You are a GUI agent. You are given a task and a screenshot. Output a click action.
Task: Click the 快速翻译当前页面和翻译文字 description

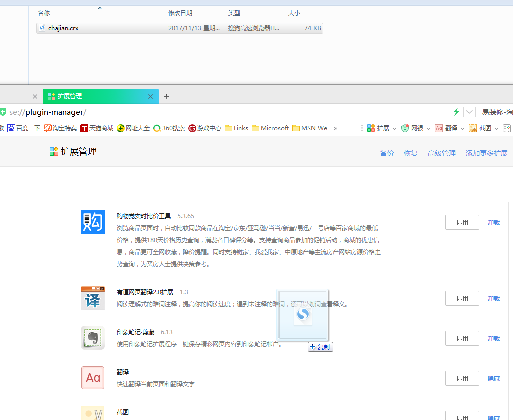[x=156, y=384]
